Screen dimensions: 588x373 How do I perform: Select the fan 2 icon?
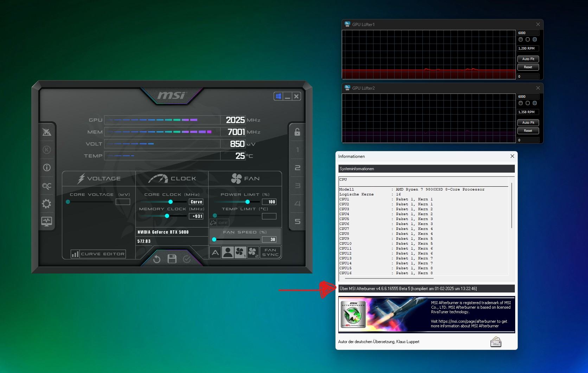coord(253,252)
